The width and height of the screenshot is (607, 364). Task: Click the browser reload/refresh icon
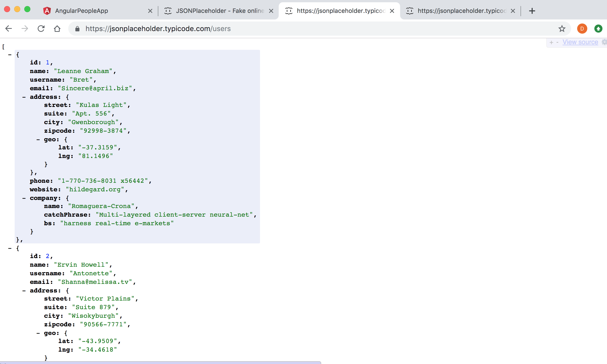(x=41, y=29)
